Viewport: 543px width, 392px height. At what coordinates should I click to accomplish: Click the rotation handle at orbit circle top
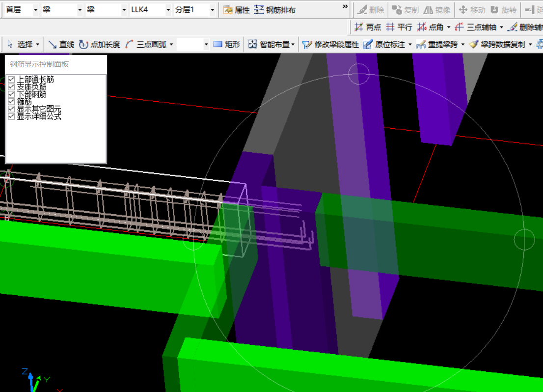(358, 74)
